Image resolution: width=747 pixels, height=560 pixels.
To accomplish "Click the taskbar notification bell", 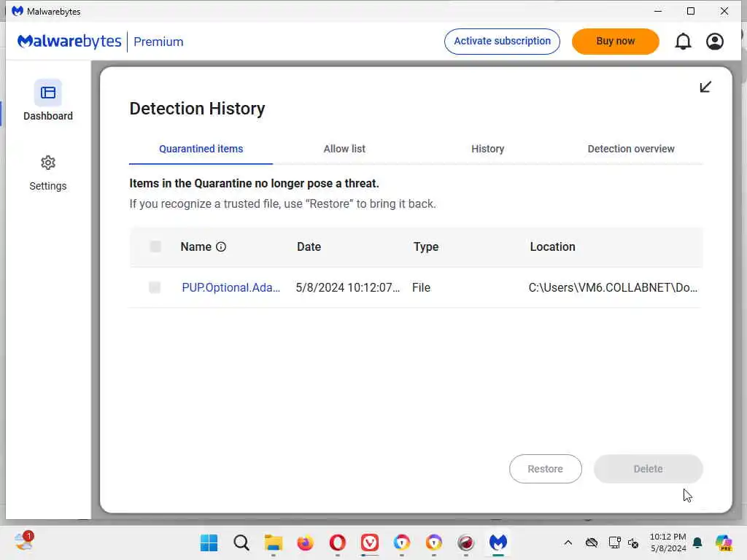I will pyautogui.click(x=697, y=542).
